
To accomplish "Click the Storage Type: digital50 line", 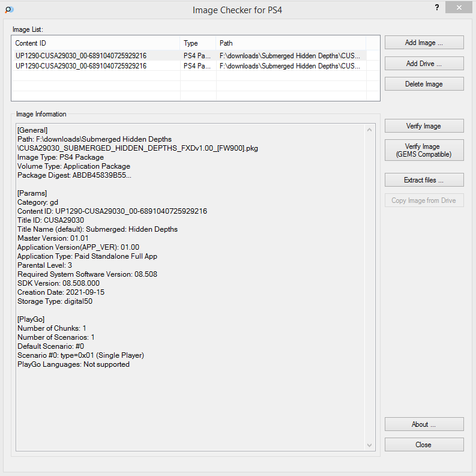I will click(x=55, y=301).
